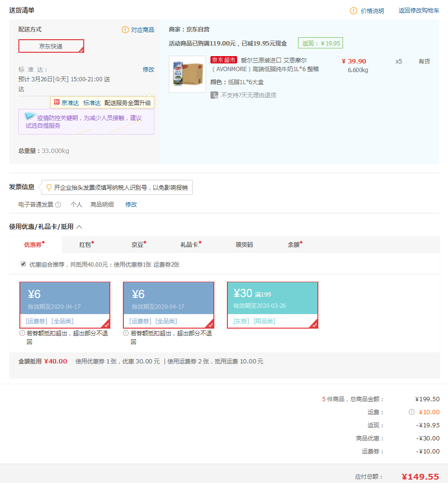
Task: Switch to the 京豆 tab
Action: [138, 244]
